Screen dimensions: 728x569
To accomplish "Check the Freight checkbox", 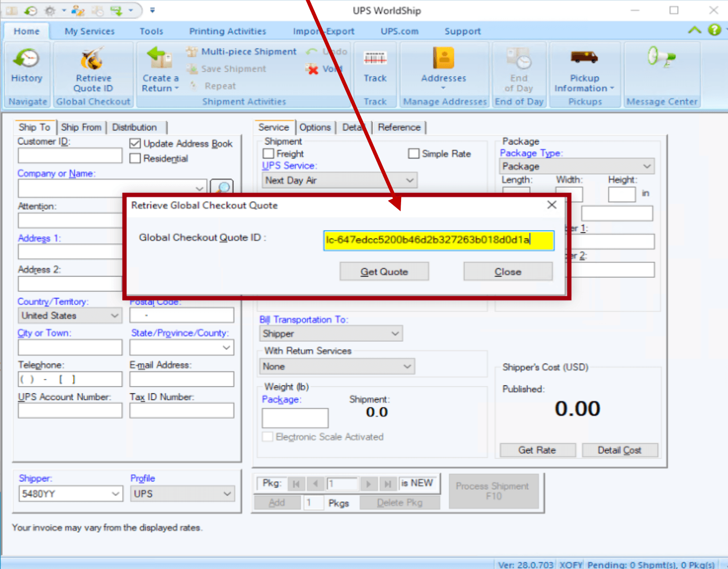I will 268,154.
